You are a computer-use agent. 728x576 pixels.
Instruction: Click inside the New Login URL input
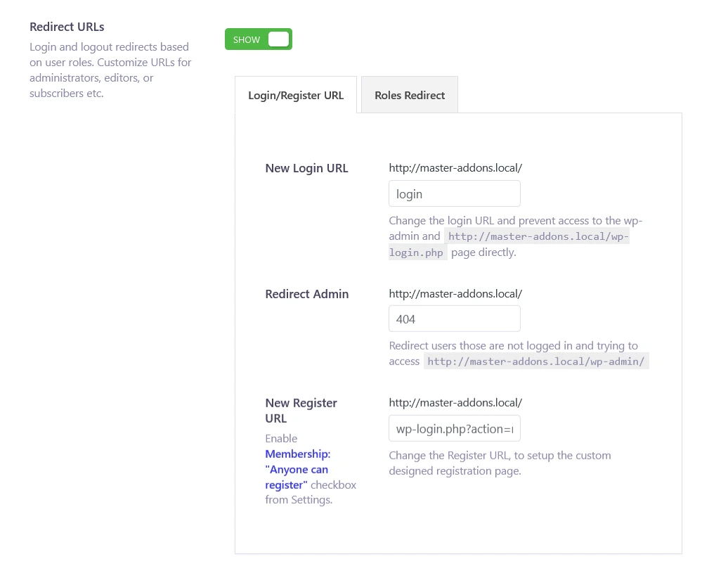click(x=454, y=193)
